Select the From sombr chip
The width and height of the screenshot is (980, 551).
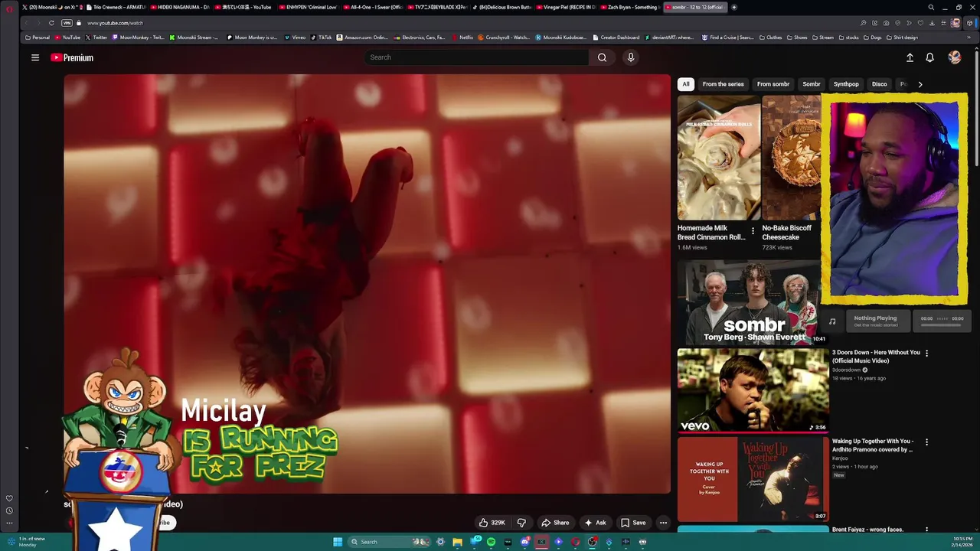pyautogui.click(x=773, y=84)
